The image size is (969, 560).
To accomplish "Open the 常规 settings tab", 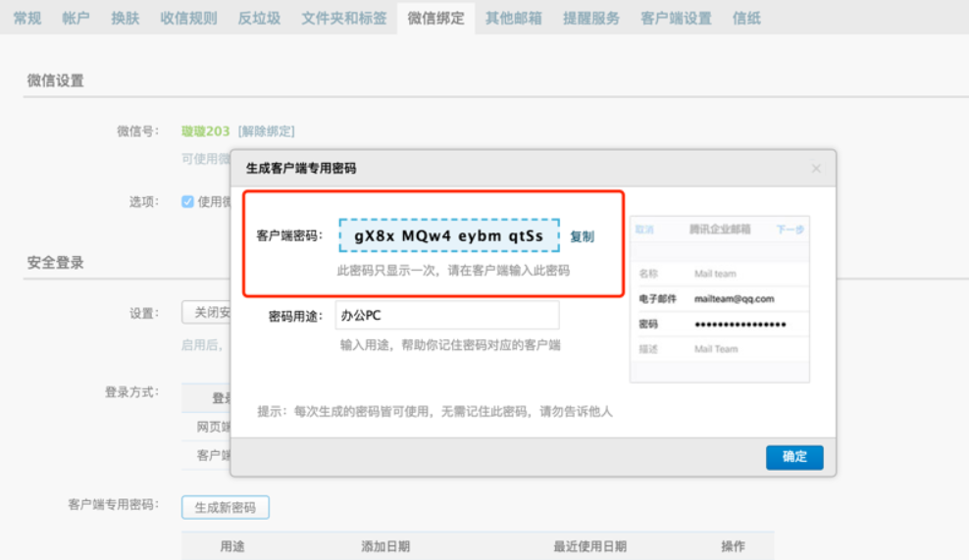I will pos(27,18).
